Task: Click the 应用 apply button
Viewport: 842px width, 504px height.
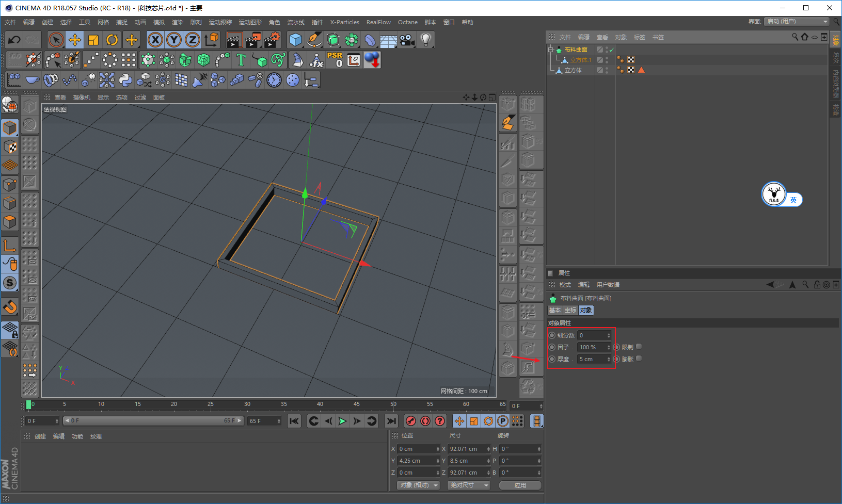Action: (520, 485)
